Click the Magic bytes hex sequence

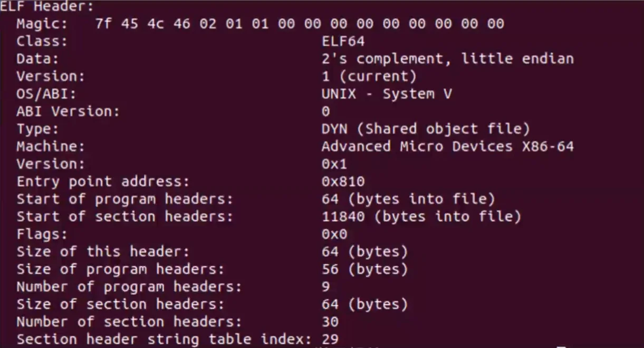300,24
